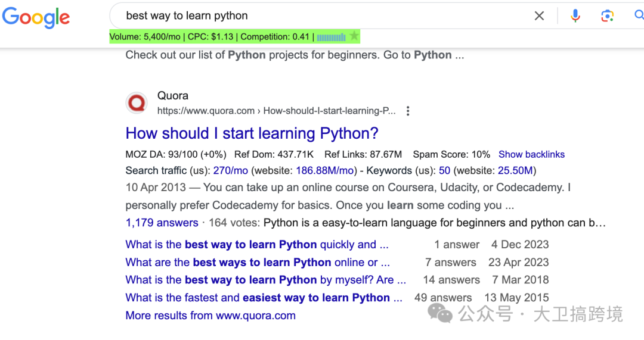644x340 pixels.
Task: Open 'How should I start learning Python?'
Action: [252, 133]
